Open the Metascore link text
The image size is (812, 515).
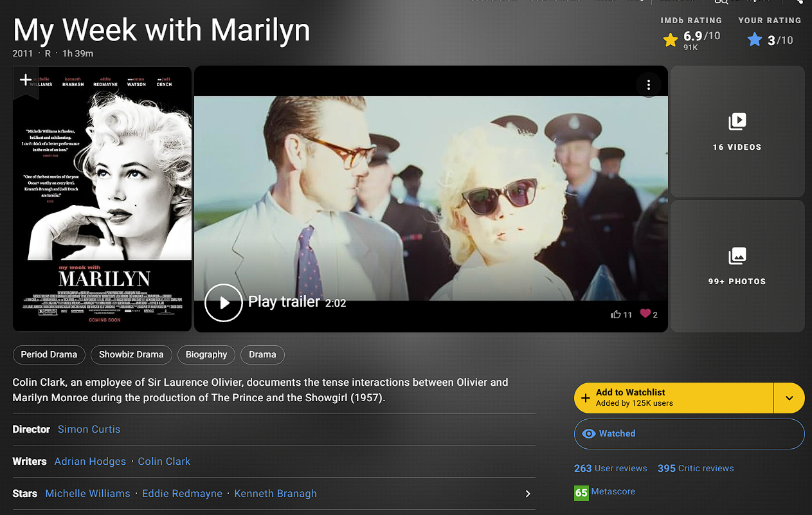click(613, 491)
